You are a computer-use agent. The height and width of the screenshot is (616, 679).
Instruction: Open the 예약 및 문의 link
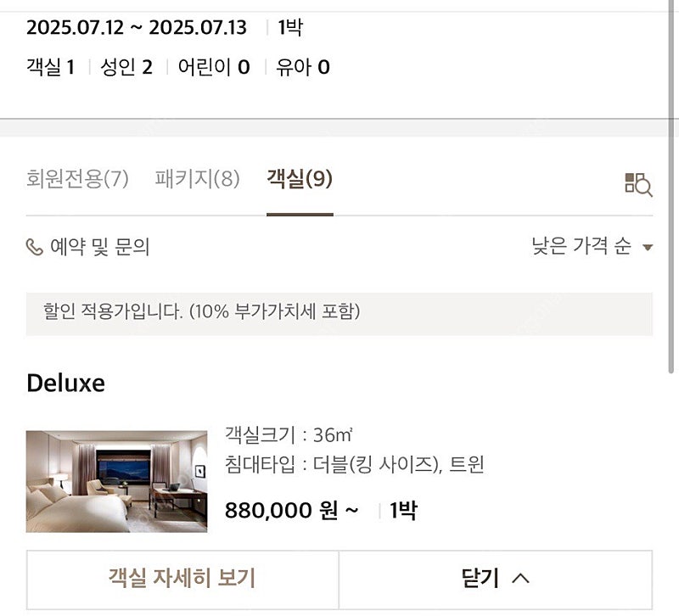[x=88, y=247]
